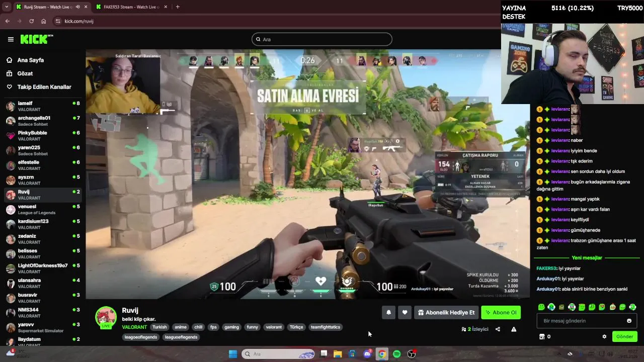
Task: Open belisses channel in sidebar
Action: click(x=42, y=253)
